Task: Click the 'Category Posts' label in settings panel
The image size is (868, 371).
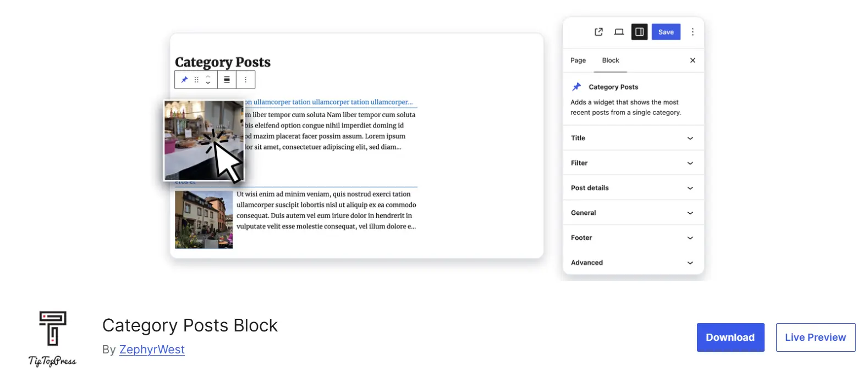Action: click(613, 87)
